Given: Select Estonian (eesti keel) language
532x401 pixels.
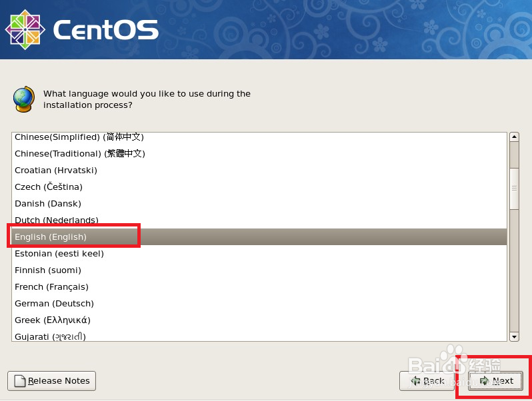Looking at the screenshot, I should [259, 253].
